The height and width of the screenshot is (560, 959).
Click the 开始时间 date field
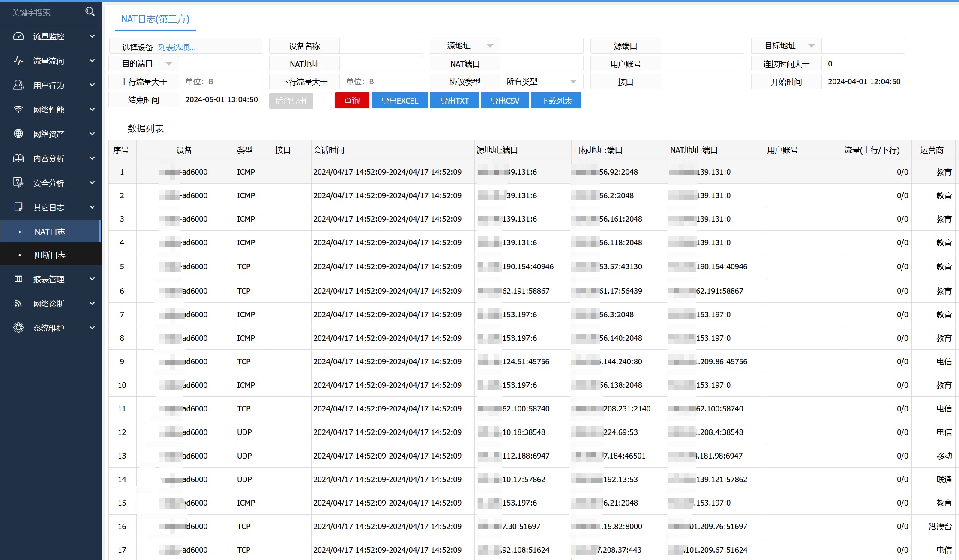click(x=863, y=82)
